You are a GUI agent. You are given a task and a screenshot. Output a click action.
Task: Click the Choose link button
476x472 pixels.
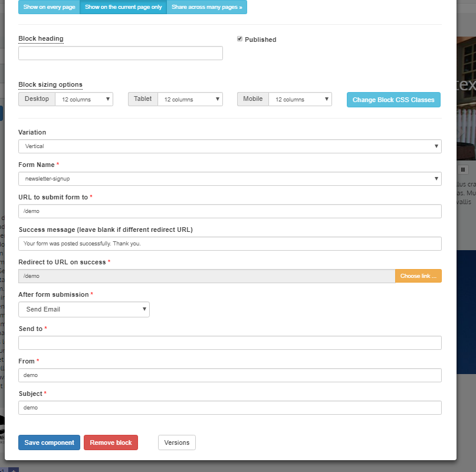tap(418, 276)
